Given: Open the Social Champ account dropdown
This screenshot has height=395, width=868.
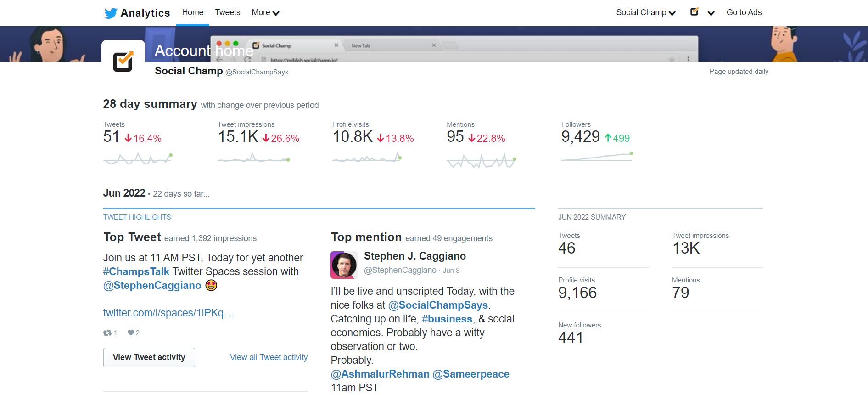Looking at the screenshot, I should pos(645,12).
